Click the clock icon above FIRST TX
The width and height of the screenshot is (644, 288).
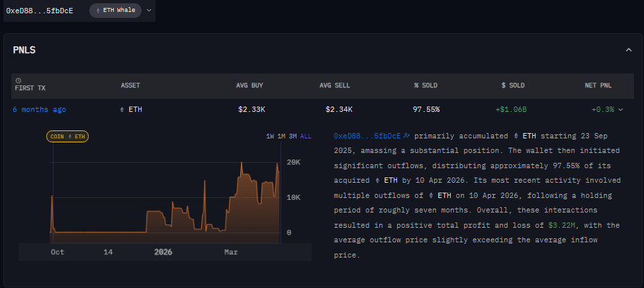[18, 80]
